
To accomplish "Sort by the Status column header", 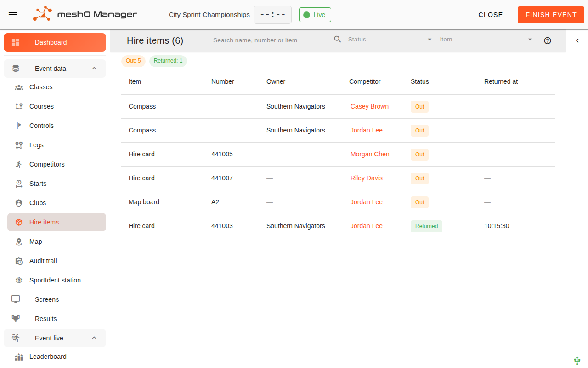I will coord(419,81).
